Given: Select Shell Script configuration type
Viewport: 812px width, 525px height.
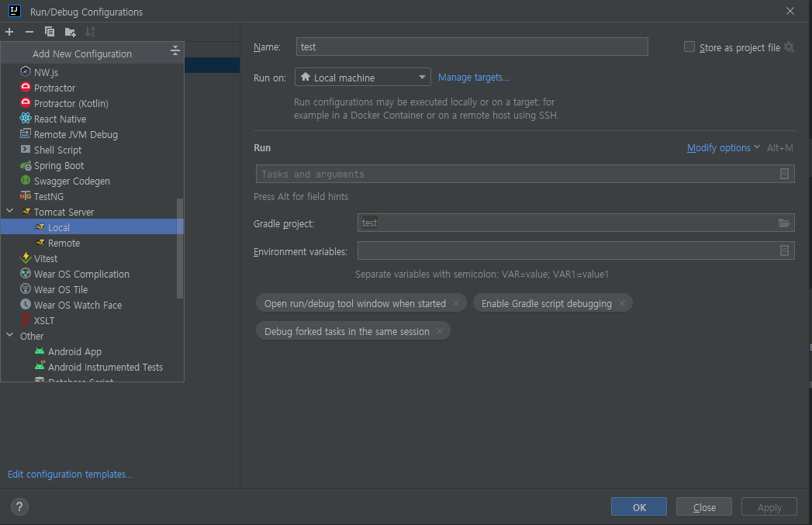Looking at the screenshot, I should [x=92, y=150].
